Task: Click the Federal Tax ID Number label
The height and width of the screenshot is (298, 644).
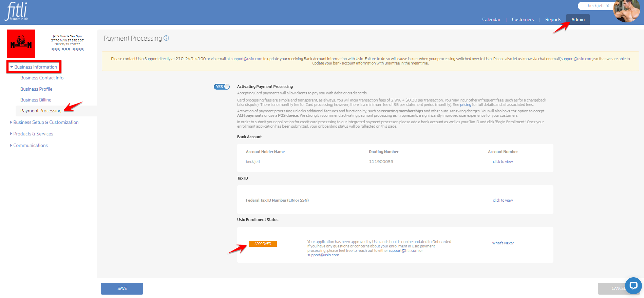Action: 277,200
